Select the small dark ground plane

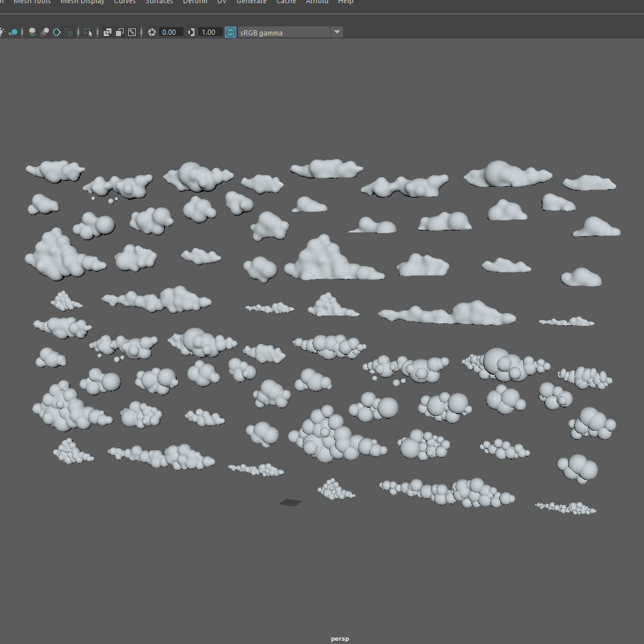point(290,502)
